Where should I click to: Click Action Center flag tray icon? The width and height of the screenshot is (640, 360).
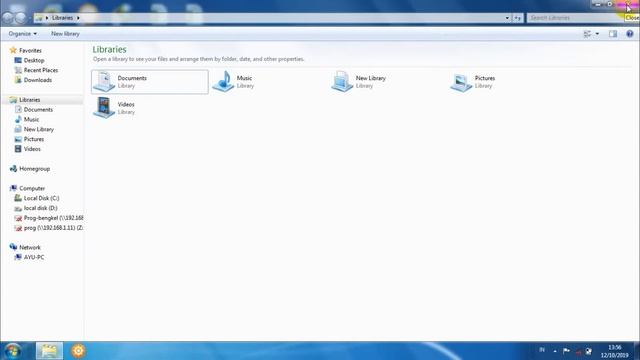coord(566,351)
